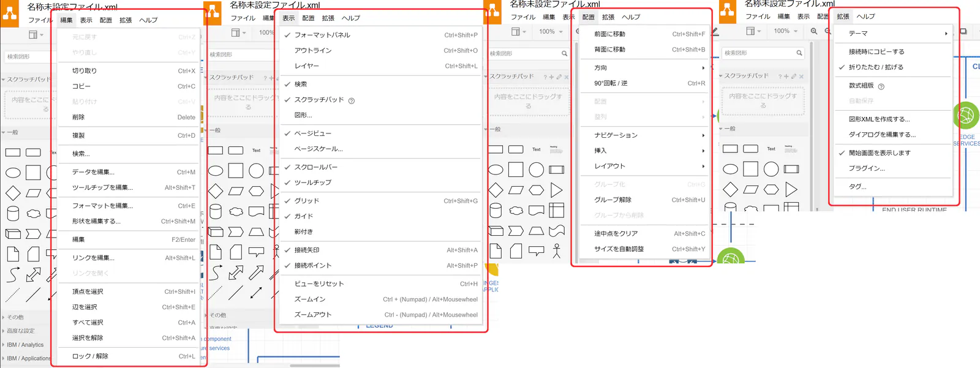The width and height of the screenshot is (980, 368).
Task: Select the double-headed arrow shape beside the 編集 menu
Action: (x=33, y=274)
